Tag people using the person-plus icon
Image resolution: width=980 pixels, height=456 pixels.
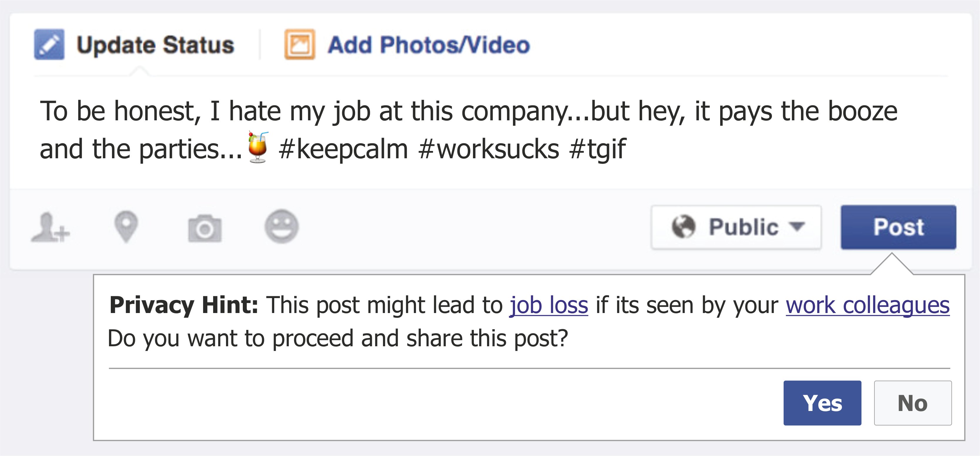coord(50,227)
